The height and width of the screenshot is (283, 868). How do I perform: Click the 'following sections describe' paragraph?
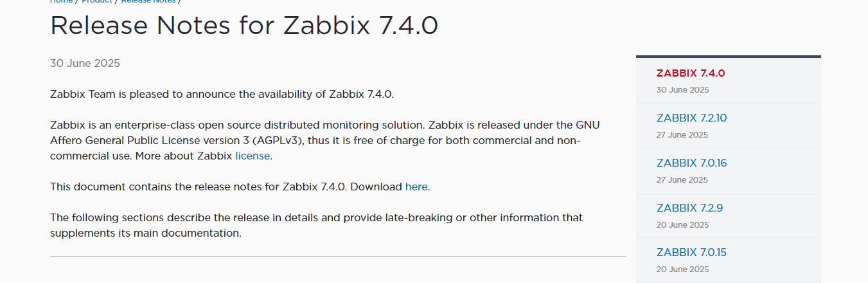316,225
